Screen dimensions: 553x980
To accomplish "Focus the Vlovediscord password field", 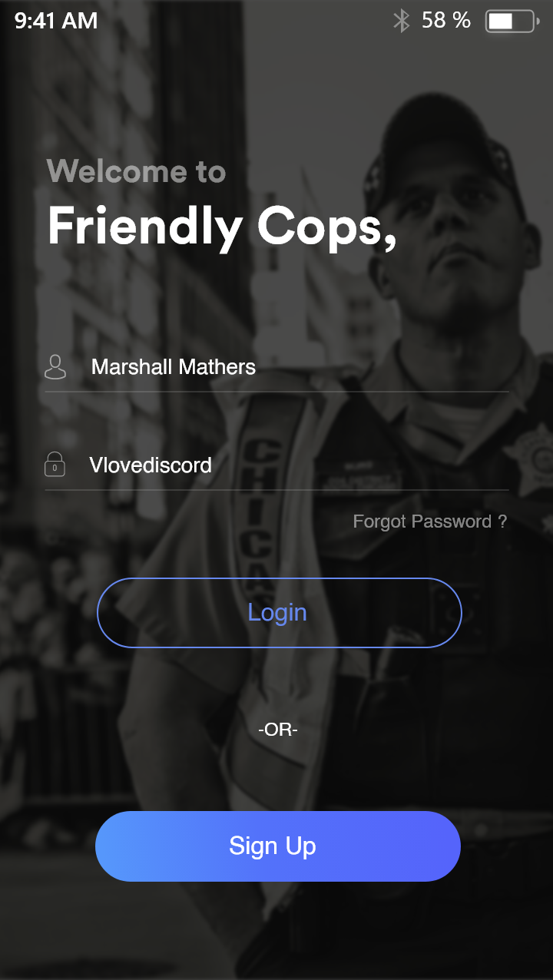I will pyautogui.click(x=276, y=465).
